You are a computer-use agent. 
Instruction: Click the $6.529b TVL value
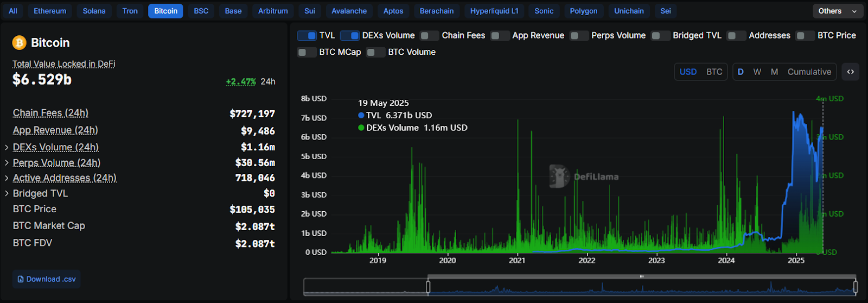tap(42, 79)
